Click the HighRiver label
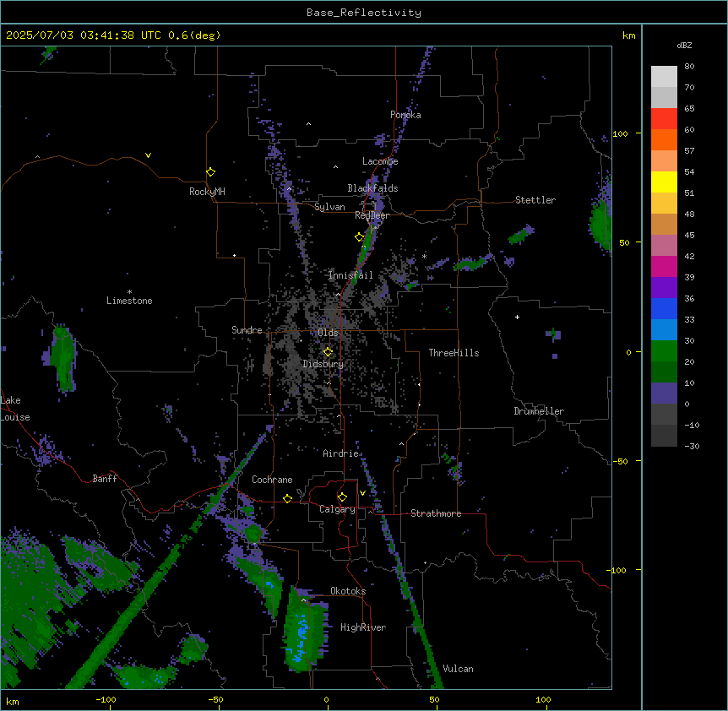 pos(363,627)
